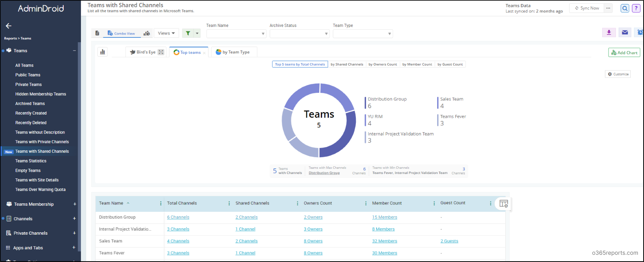Open Teams Statistics report

click(x=31, y=161)
